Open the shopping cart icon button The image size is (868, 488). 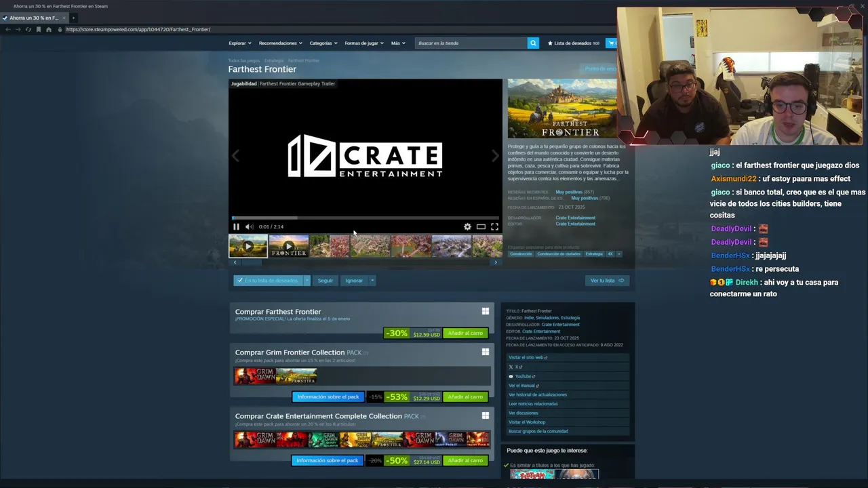point(611,43)
